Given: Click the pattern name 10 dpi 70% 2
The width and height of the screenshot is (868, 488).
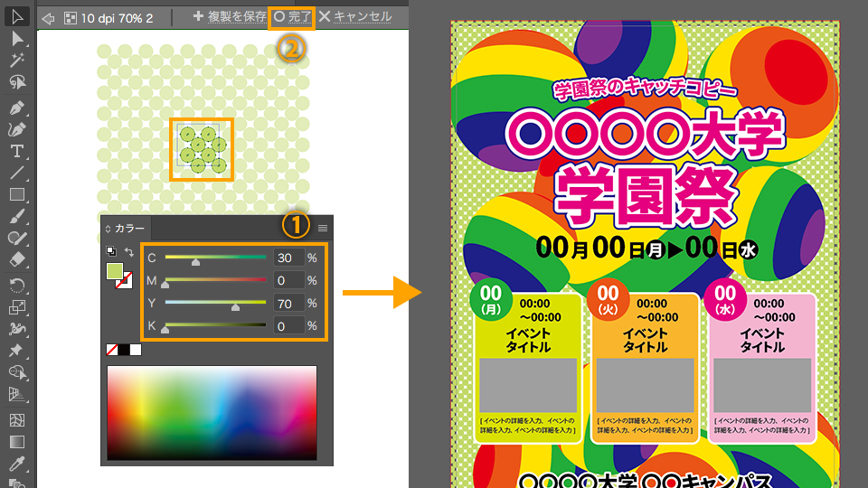Looking at the screenshot, I should point(117,18).
